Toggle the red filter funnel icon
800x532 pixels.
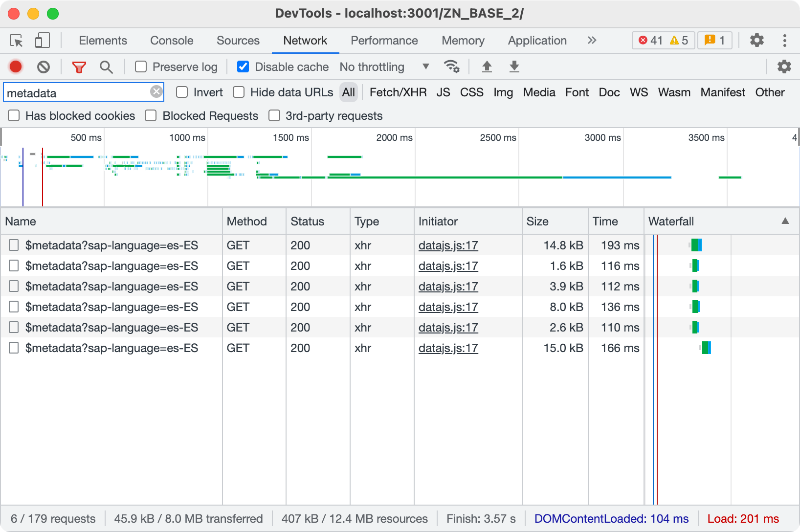pos(79,66)
